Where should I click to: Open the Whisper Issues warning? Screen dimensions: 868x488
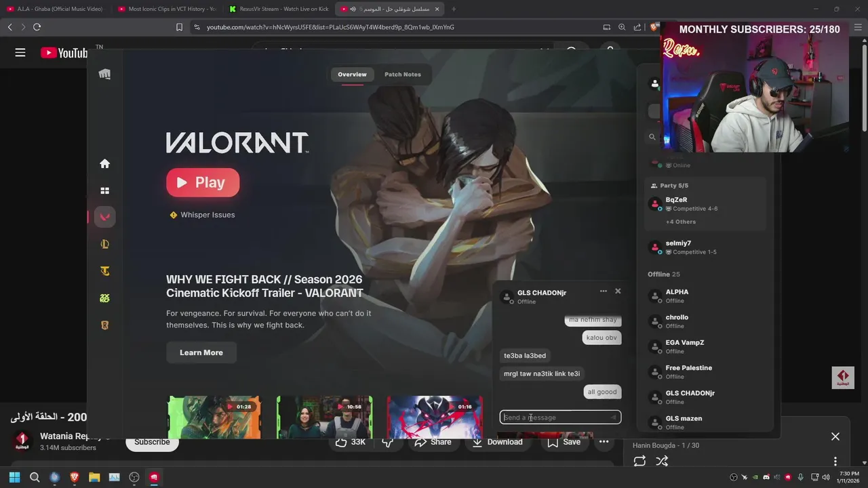click(x=202, y=215)
